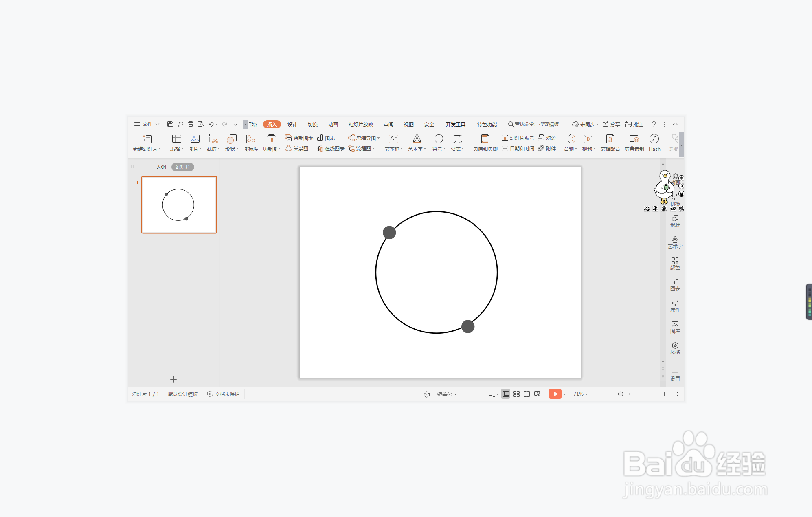Open the 71% zoom level dropdown
Image resolution: width=812 pixels, height=517 pixels.
pos(580,394)
